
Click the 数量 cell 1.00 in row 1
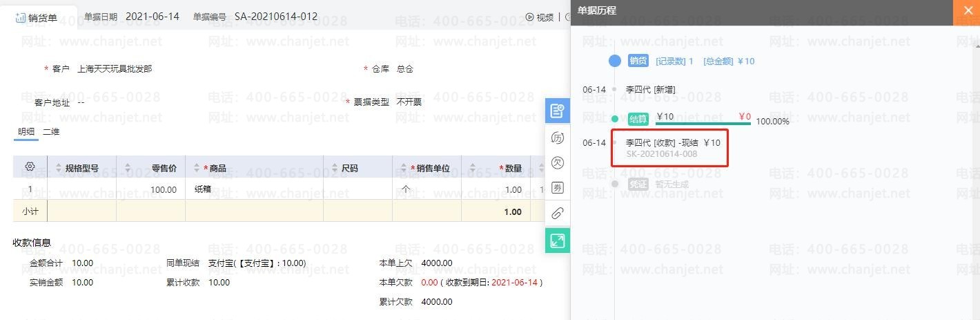(x=513, y=189)
